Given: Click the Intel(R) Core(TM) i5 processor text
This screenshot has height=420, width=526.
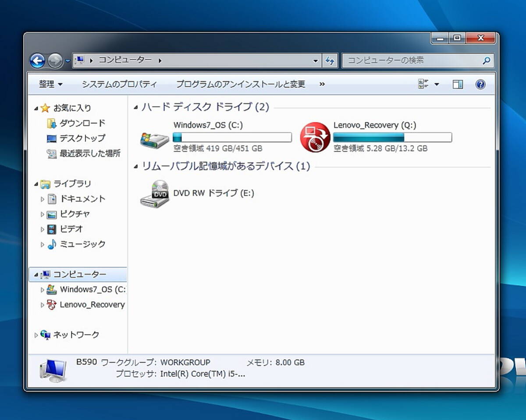Looking at the screenshot, I should (203, 374).
